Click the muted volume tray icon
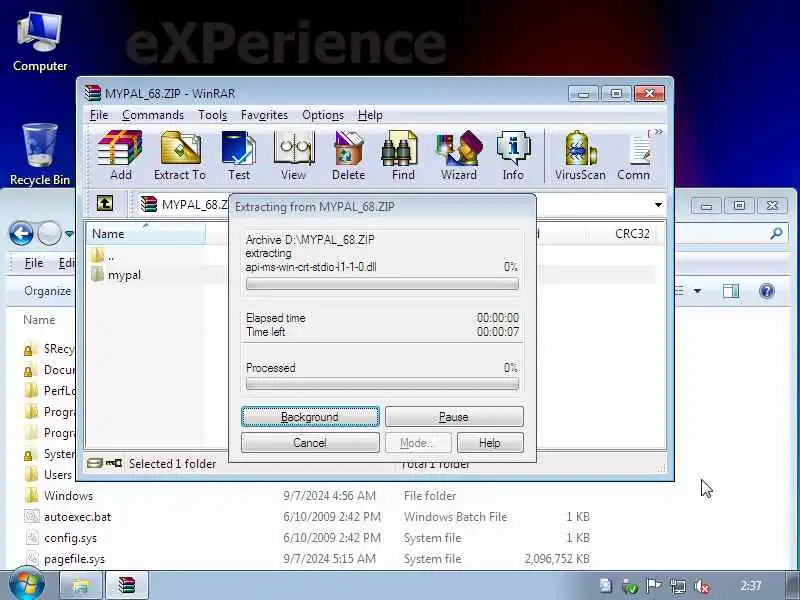The width and height of the screenshot is (800, 600). click(x=702, y=586)
